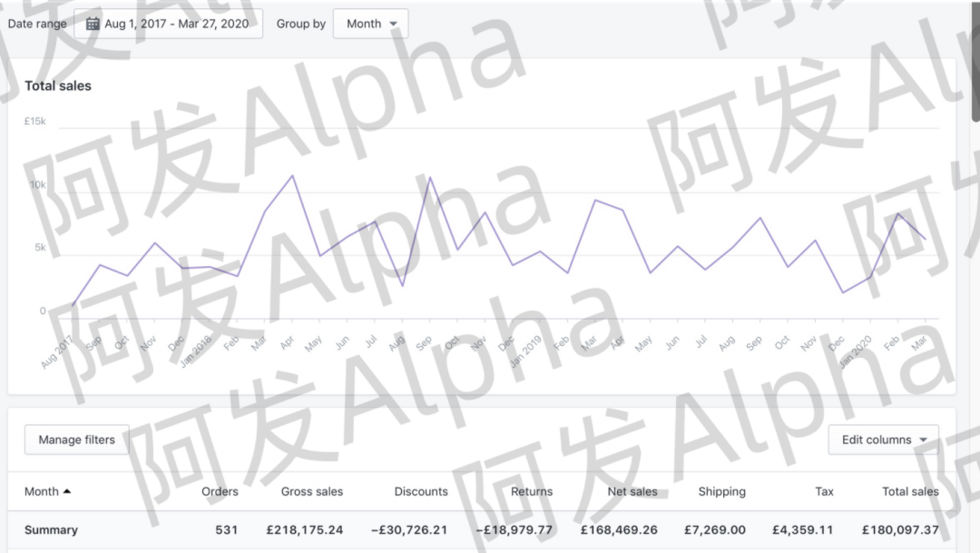This screenshot has width=980, height=553.
Task: Click the Total sales column header
Action: coord(910,491)
